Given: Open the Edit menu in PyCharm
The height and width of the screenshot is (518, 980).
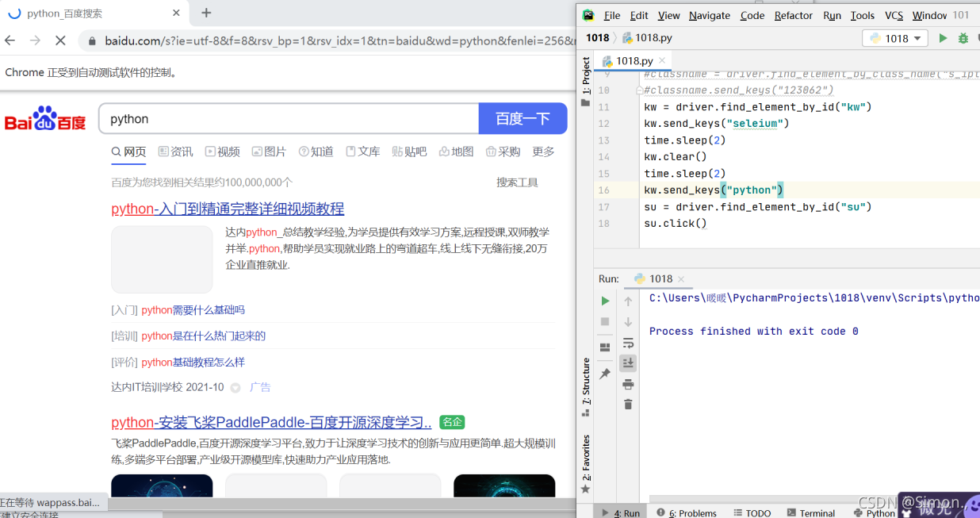Looking at the screenshot, I should pyautogui.click(x=639, y=15).
